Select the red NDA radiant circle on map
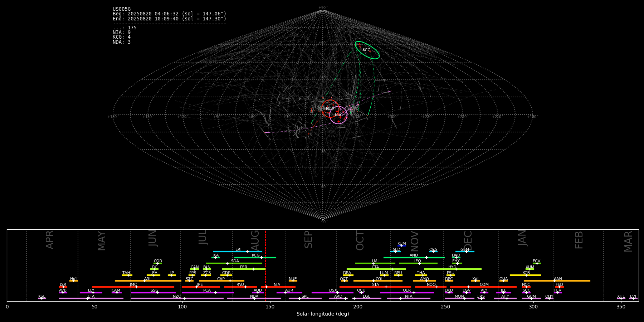The width and height of the screenshot is (644, 322). (330, 108)
